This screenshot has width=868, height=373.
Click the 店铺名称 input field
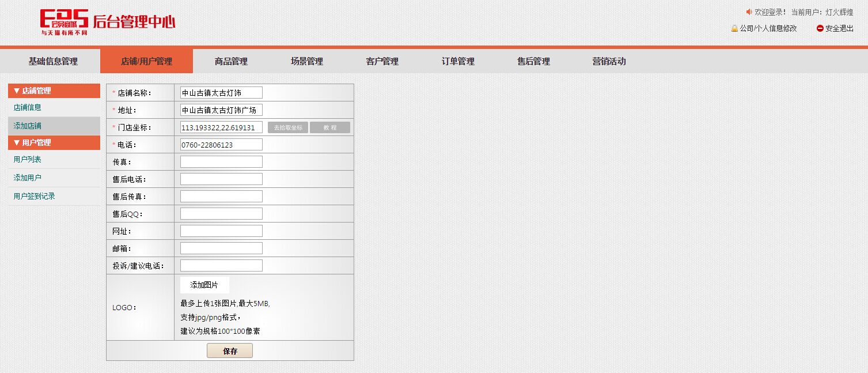tap(221, 93)
